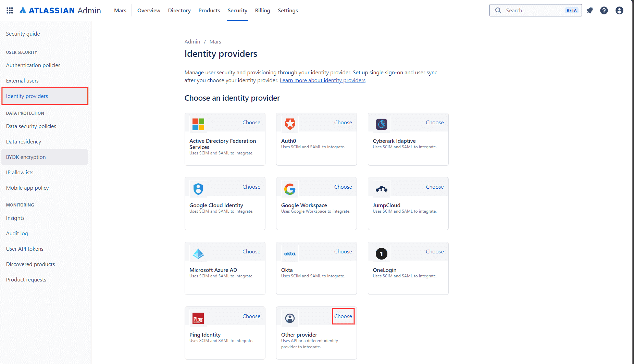This screenshot has width=634, height=364.
Task: Click the JumpCloud provider logo
Action: tap(381, 189)
